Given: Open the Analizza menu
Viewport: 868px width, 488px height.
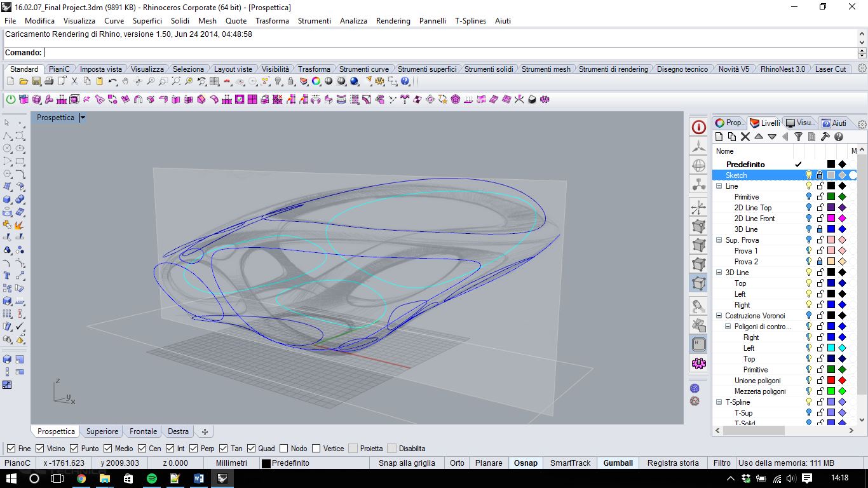Looking at the screenshot, I should [353, 21].
